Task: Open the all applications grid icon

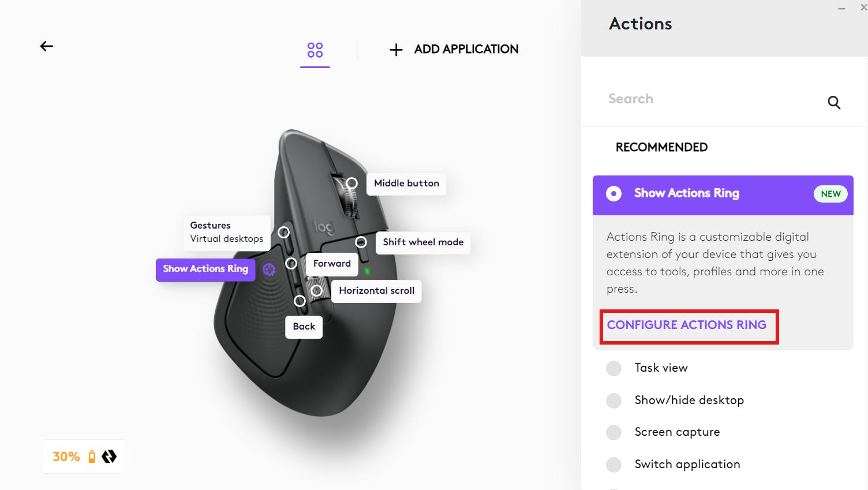Action: pyautogui.click(x=315, y=50)
